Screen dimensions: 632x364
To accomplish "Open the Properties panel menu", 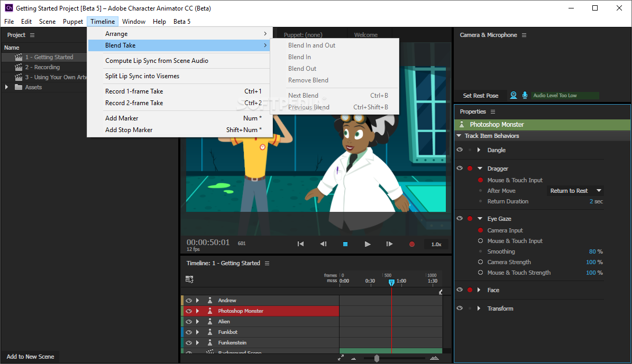I will (x=493, y=111).
